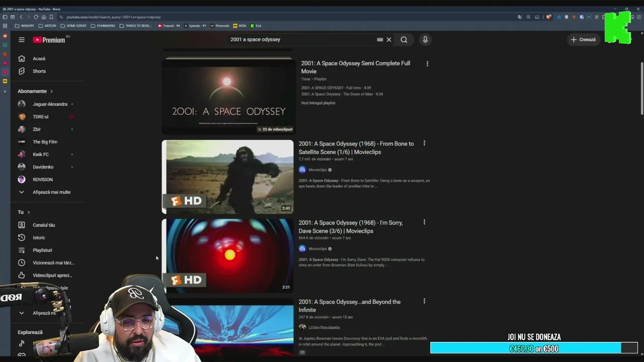Play the Beyond the Infinite thumbnail
This screenshot has height=362, width=644.
(227, 327)
